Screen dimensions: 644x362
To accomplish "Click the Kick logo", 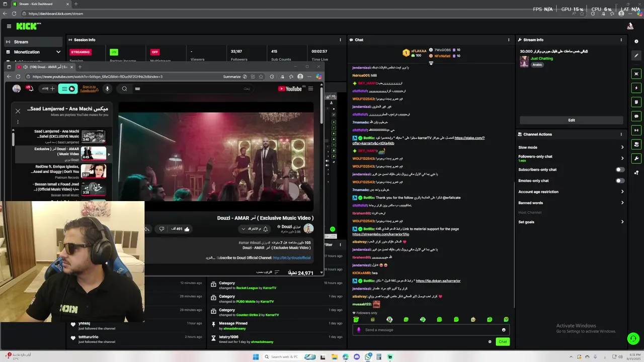I will pos(28,26).
